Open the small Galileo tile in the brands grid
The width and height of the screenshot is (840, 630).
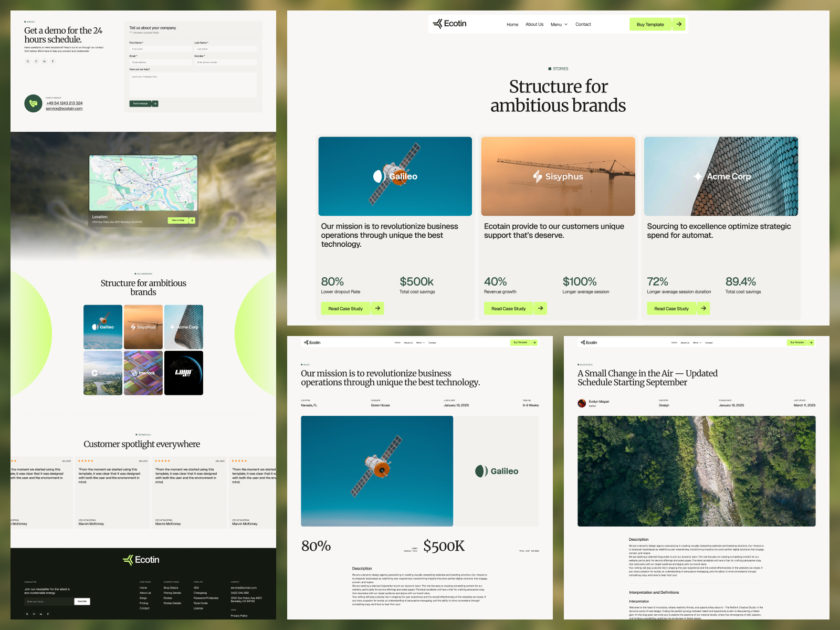click(x=103, y=327)
